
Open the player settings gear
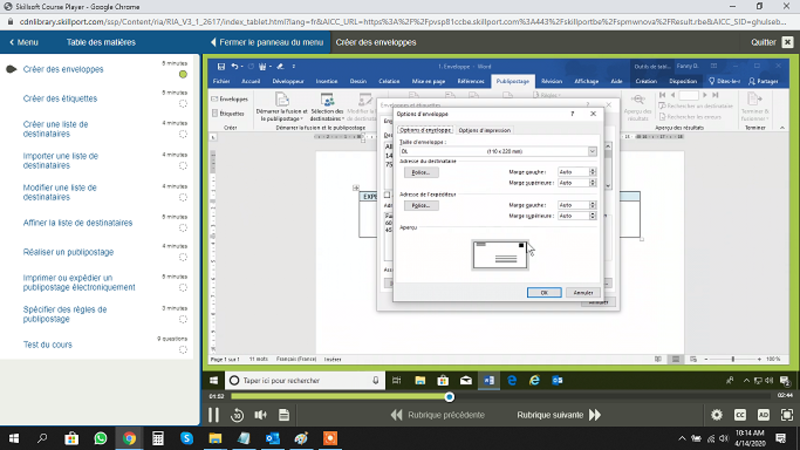click(717, 415)
